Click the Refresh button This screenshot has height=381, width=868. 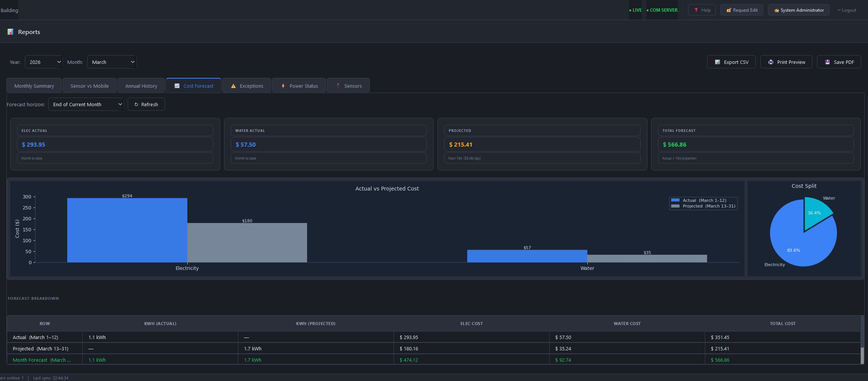tap(146, 104)
